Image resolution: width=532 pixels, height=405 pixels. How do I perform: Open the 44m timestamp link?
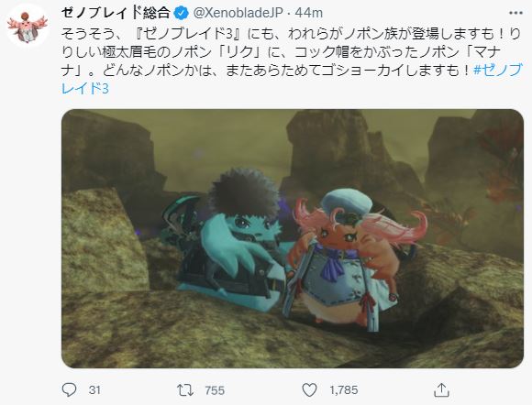(x=309, y=13)
